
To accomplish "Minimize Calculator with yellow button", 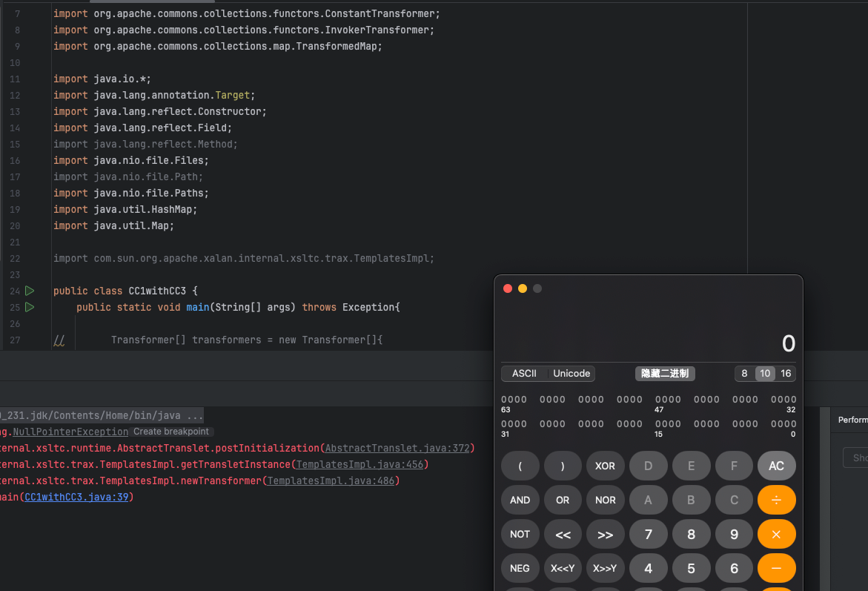I will [523, 288].
